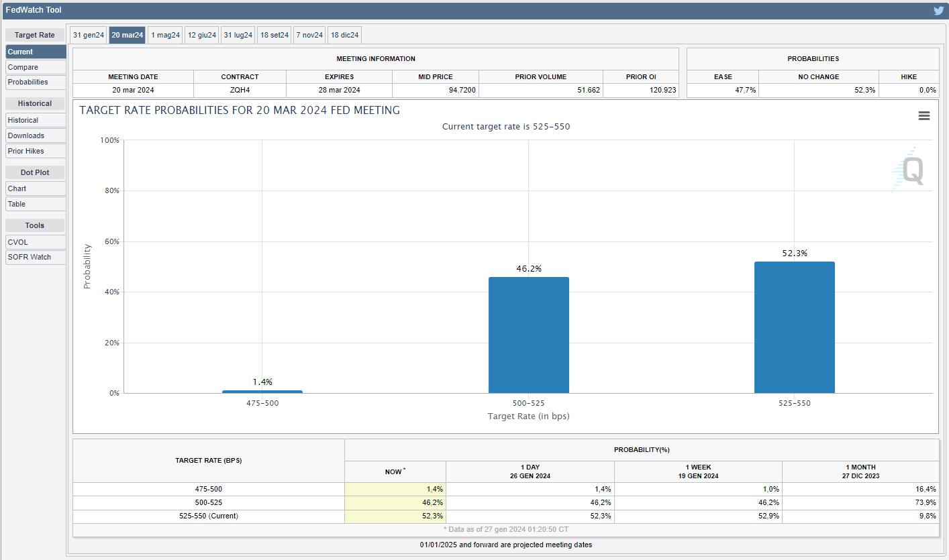Choose the 18 set24 meeting tab
The image size is (949, 560).
point(274,35)
